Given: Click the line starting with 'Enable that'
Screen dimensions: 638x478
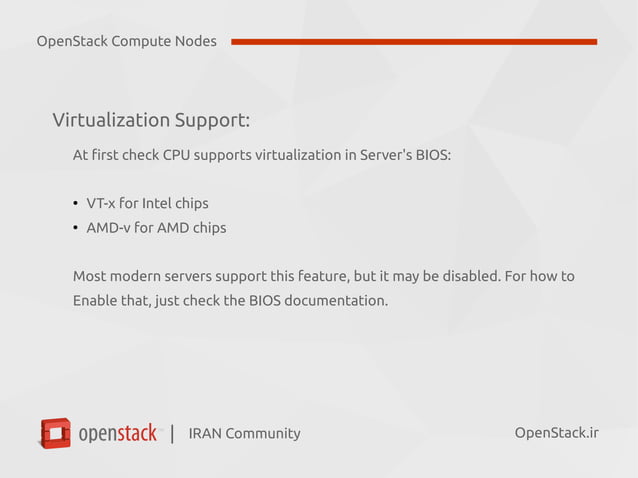Looking at the screenshot, I should click(x=230, y=300).
